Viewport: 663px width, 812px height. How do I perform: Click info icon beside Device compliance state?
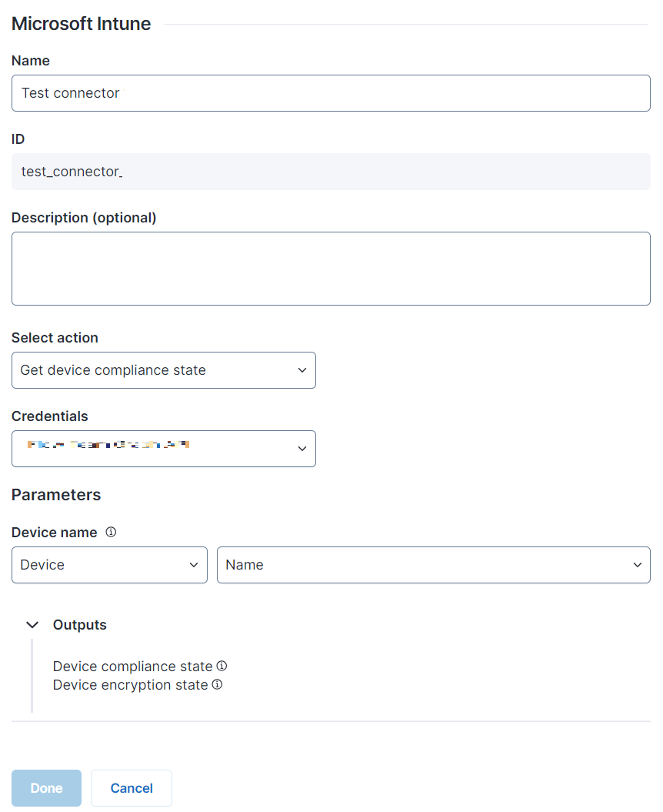[222, 666]
